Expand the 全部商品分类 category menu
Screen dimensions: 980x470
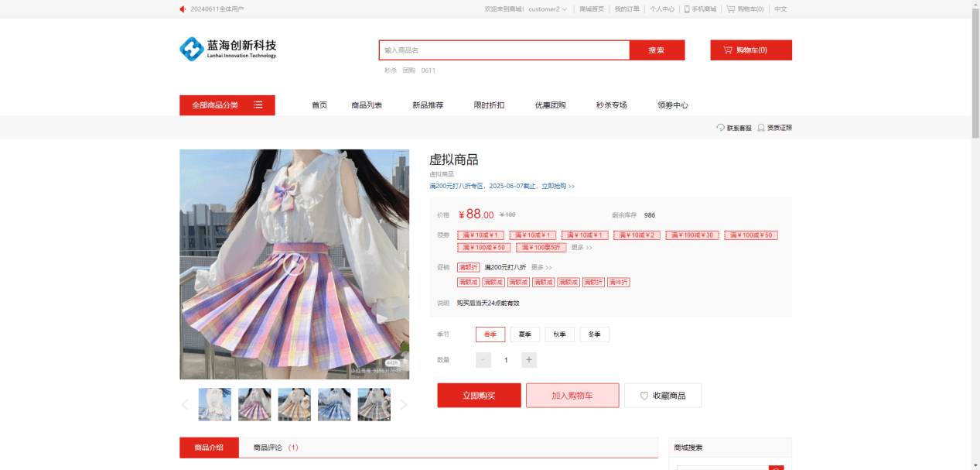[x=227, y=105]
